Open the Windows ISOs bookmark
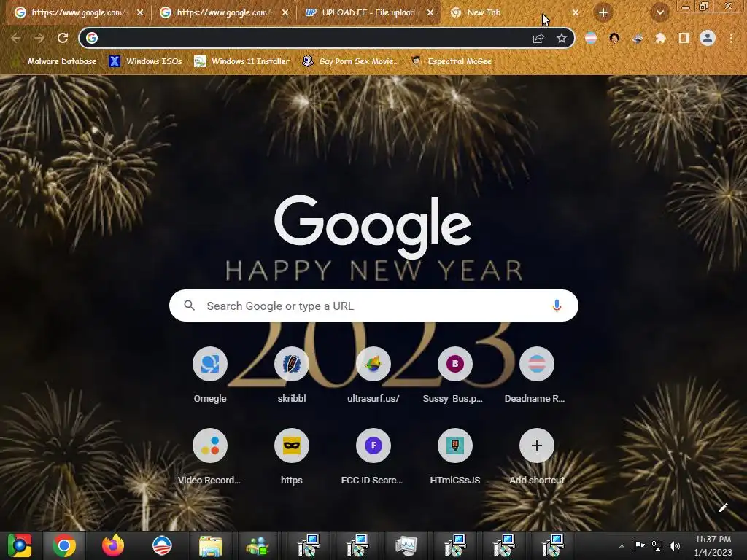Image resolution: width=747 pixels, height=560 pixels. click(x=146, y=61)
